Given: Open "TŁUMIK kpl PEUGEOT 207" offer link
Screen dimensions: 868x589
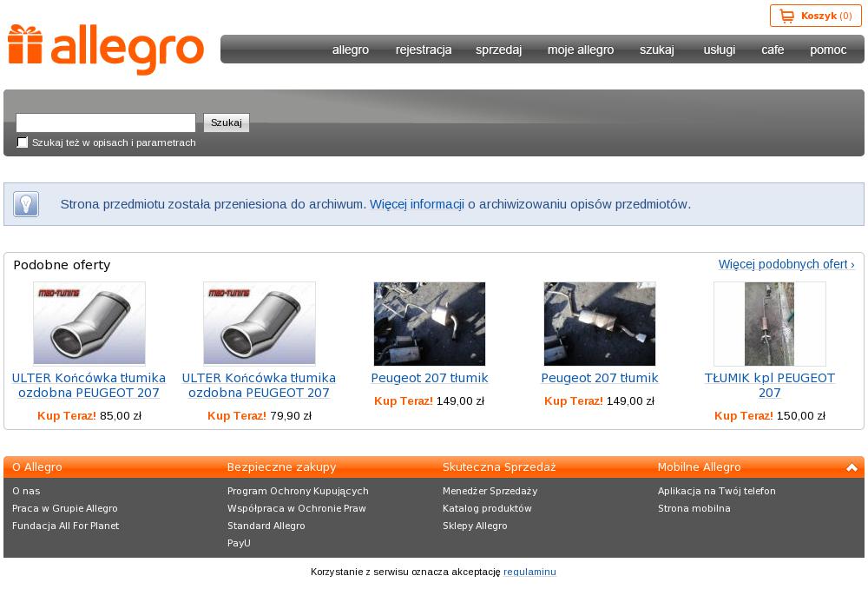Looking at the screenshot, I should tap(769, 385).
